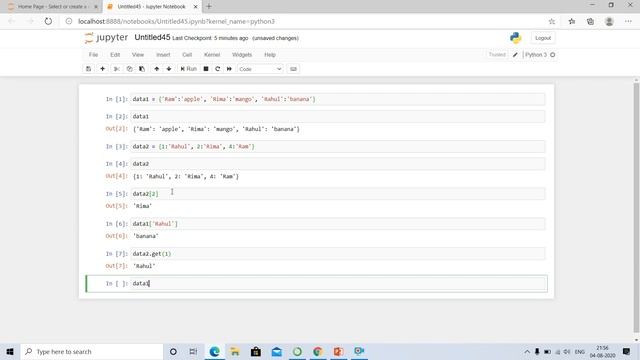Screen dimensions: 640x360
Task: Open the Windows Start menu
Action: 10,351
